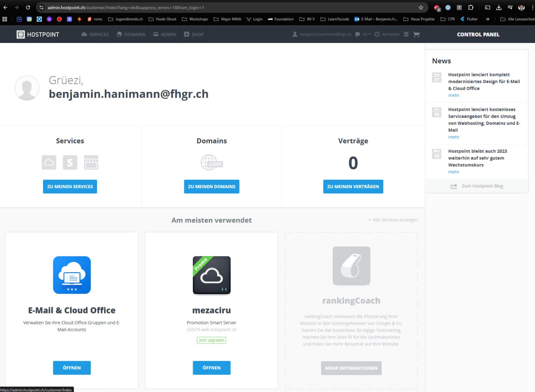Click Abmelden to log out
The height and width of the screenshot is (392, 535).
(x=387, y=35)
